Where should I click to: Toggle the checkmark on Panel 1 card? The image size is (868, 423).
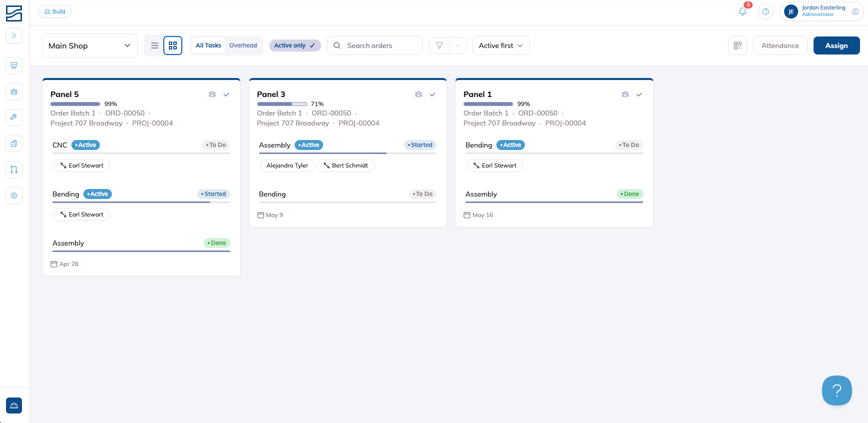point(639,94)
